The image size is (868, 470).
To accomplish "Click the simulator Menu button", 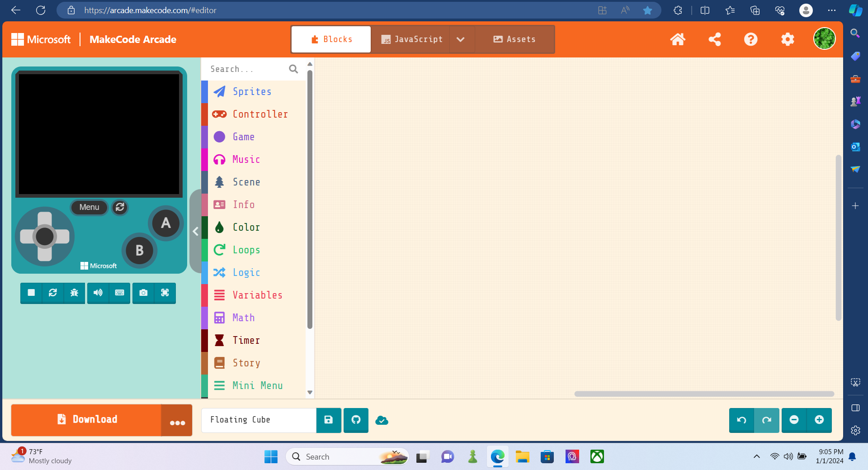I will pos(89,207).
